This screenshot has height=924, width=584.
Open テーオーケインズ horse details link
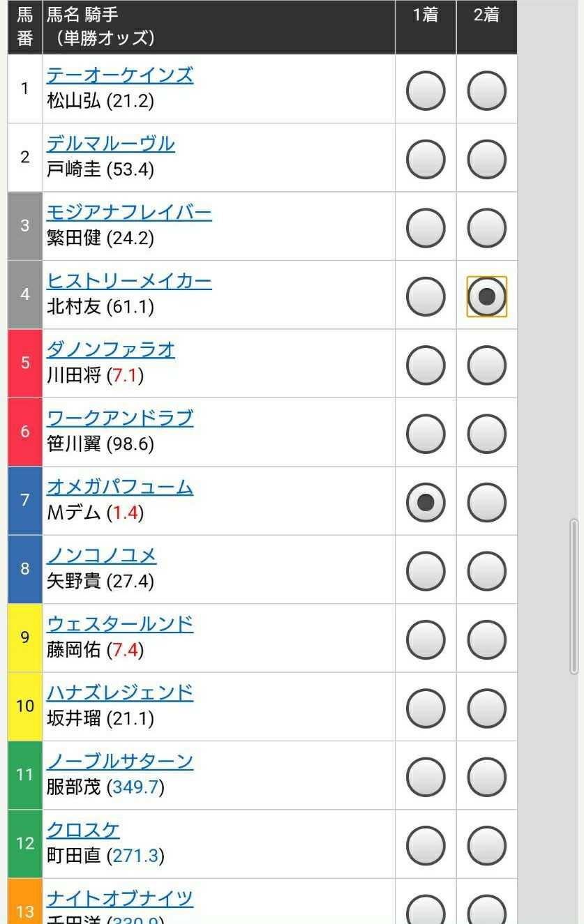tap(119, 75)
